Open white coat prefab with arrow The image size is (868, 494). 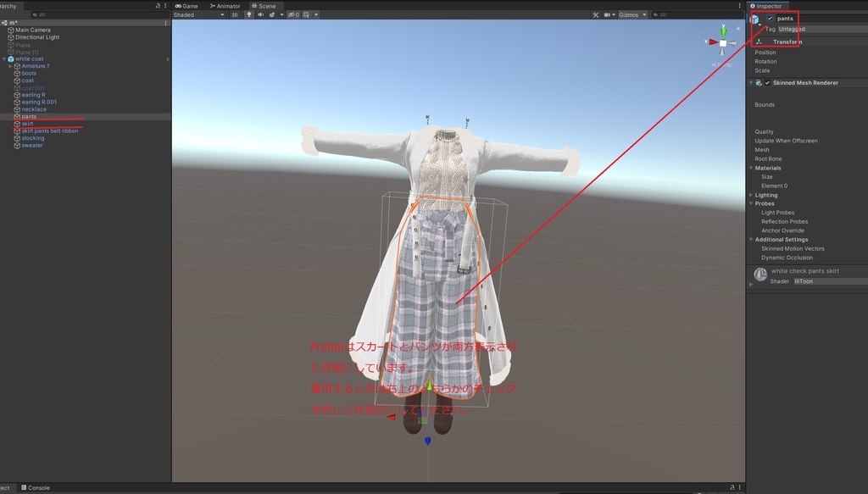coord(167,59)
